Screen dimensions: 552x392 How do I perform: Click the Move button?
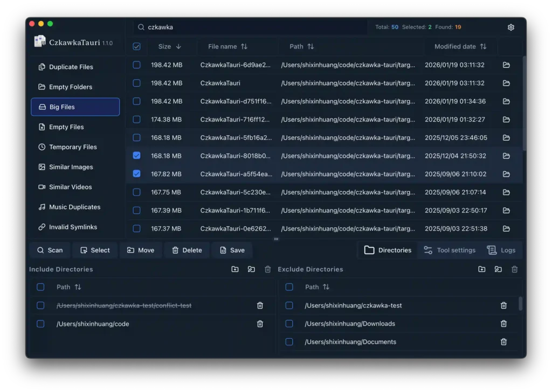[141, 250]
